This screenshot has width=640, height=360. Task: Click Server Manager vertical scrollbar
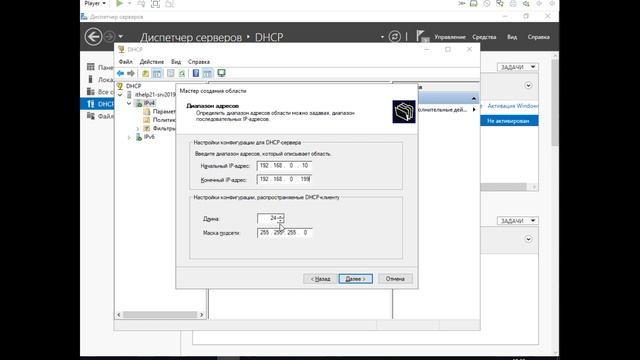(555, 102)
